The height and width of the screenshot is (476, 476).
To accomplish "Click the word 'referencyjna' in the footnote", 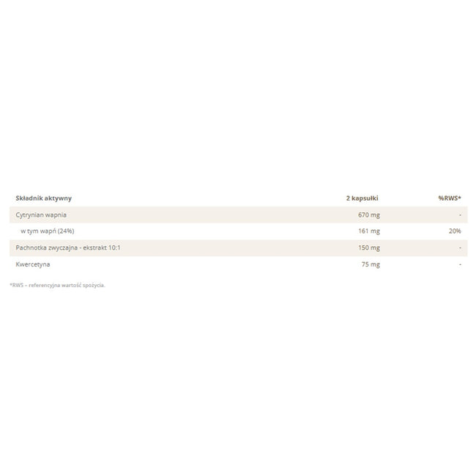I will [x=45, y=286].
